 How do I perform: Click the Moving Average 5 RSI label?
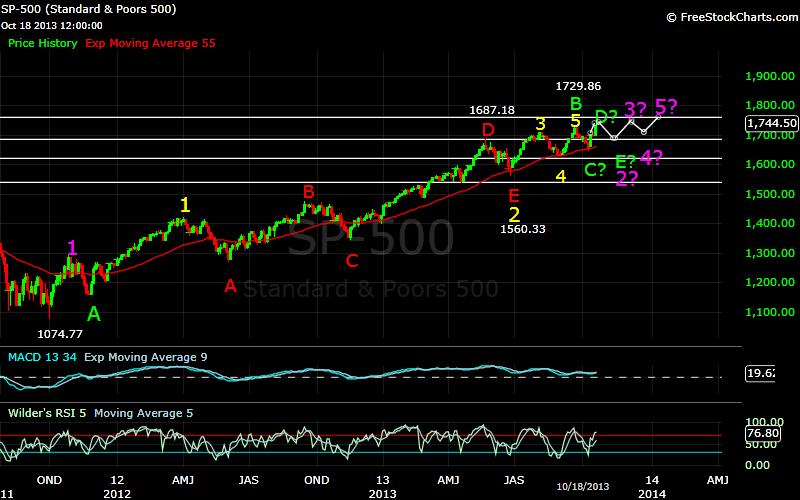coord(143,413)
